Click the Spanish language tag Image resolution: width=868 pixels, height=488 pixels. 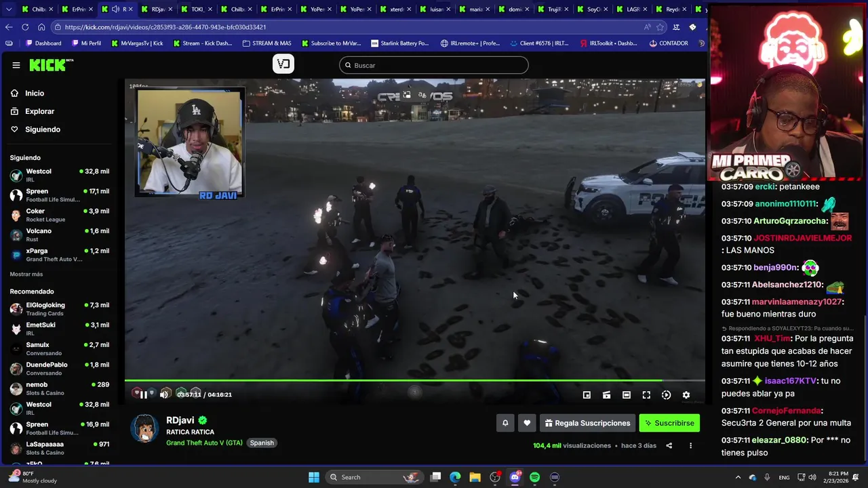[262, 443]
